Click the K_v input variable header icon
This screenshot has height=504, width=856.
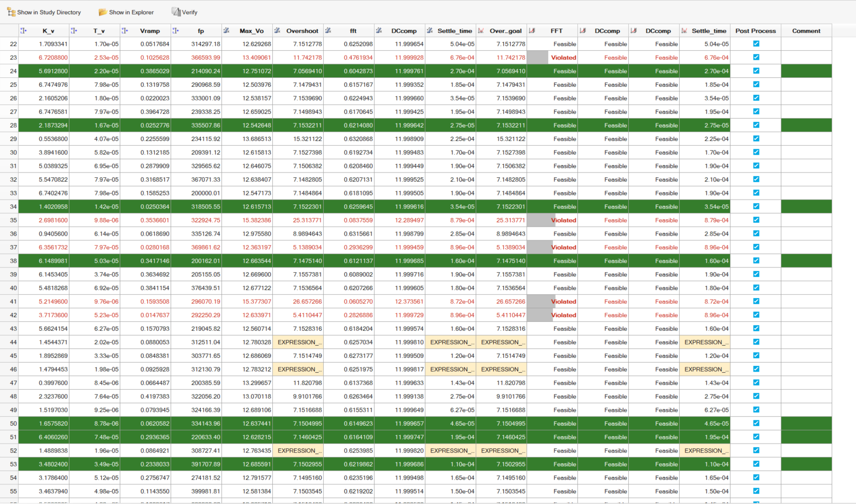tap(23, 31)
